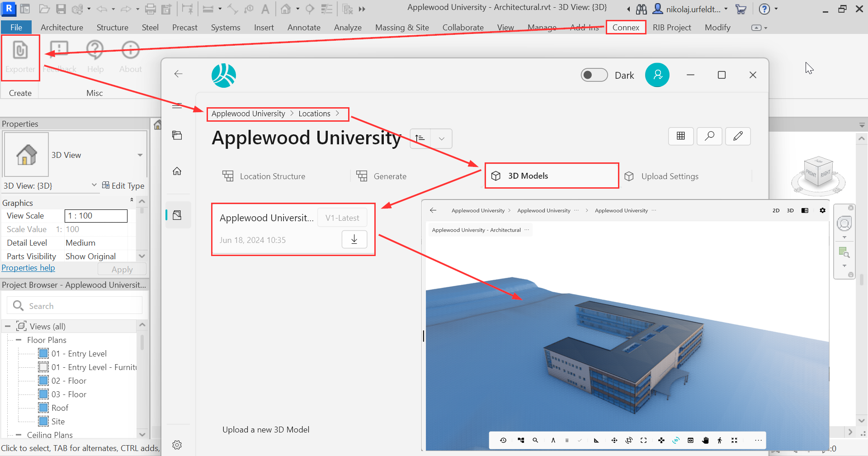Go to the home icon in sidebar
This screenshot has width=868, height=456.
click(x=177, y=171)
